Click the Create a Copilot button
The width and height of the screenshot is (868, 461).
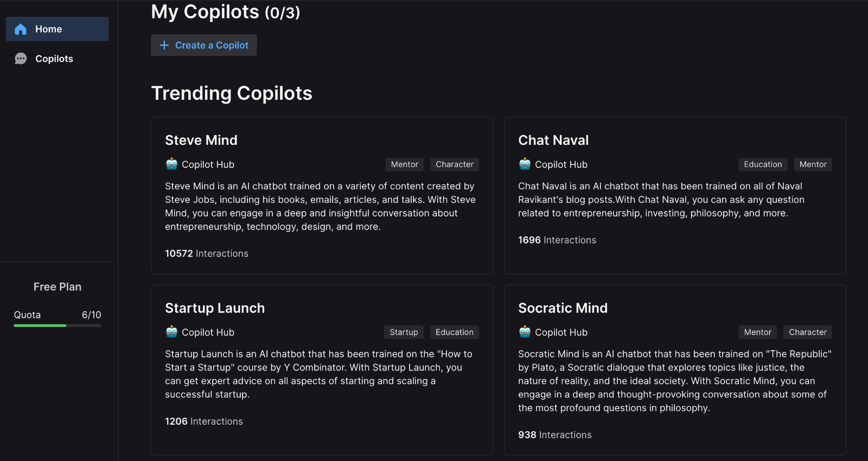[203, 45]
